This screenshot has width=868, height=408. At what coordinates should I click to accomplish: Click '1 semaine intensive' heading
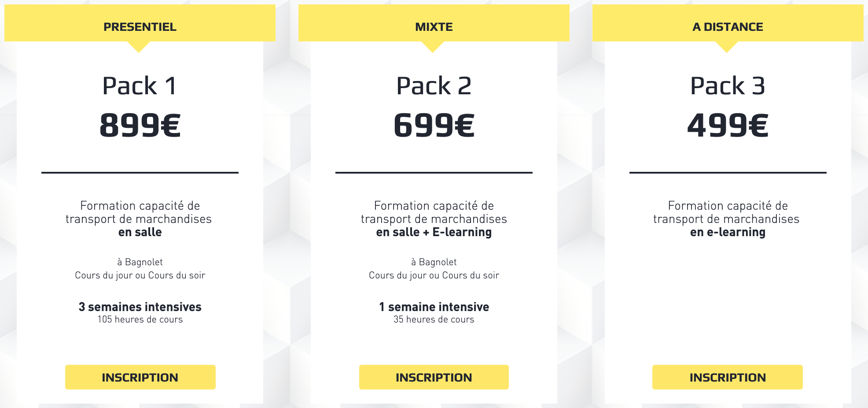[434, 307]
